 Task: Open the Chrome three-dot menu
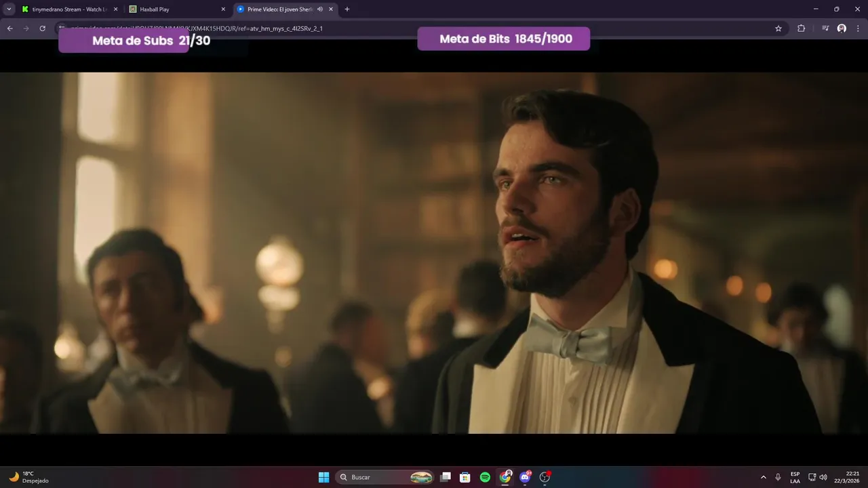click(858, 28)
